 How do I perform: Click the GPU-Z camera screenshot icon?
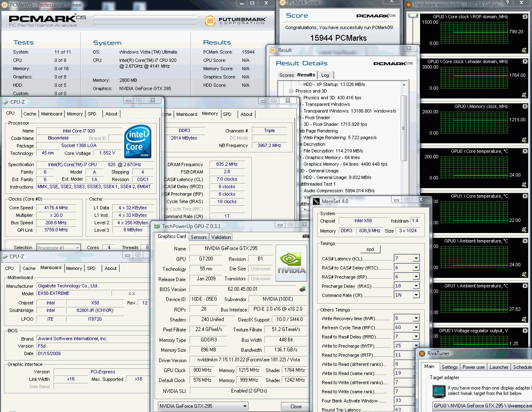(305, 236)
